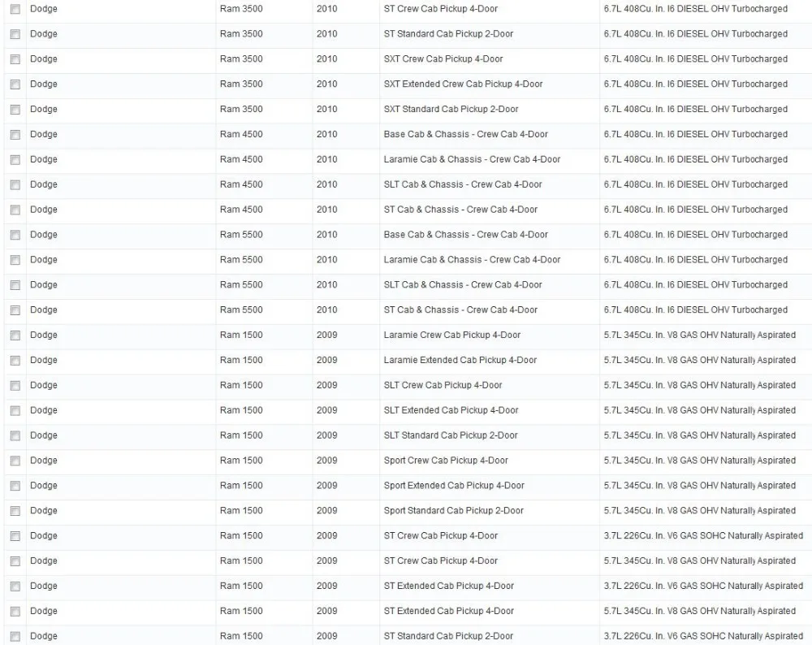The width and height of the screenshot is (812, 645).
Task: Click the Sport Crew Cab Pickup 4-Door entry
Action: (446, 461)
